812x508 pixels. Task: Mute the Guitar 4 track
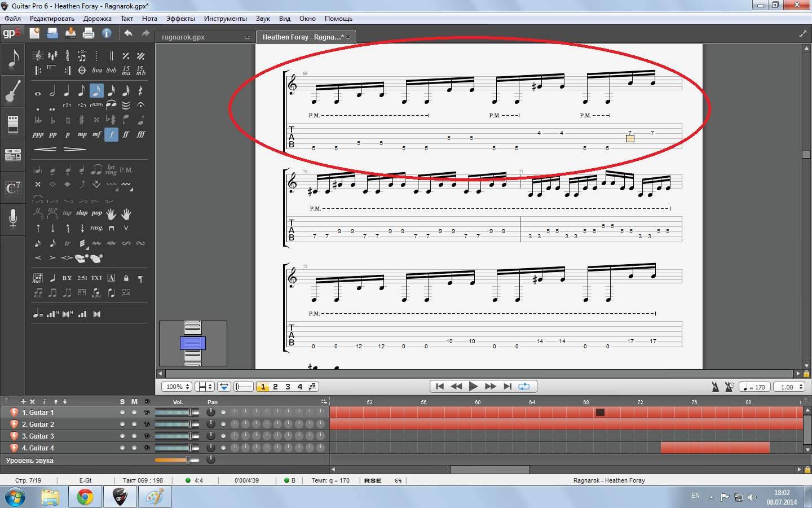coord(134,448)
